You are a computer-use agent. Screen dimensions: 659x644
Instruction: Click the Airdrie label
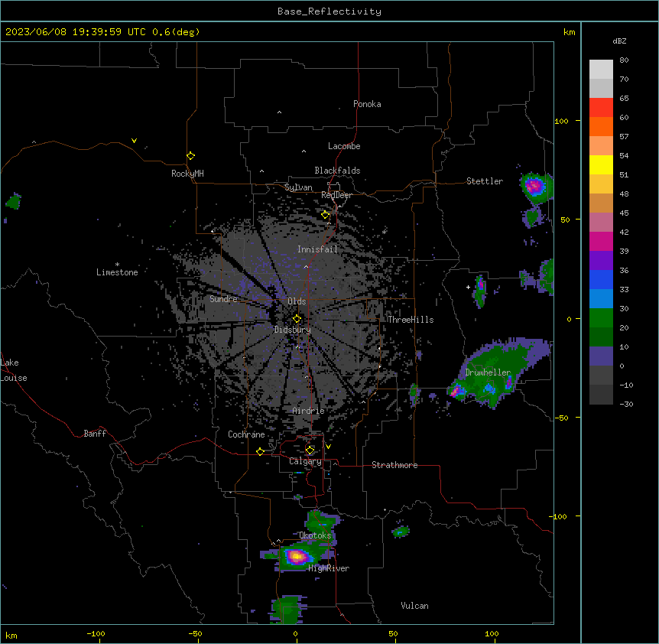(x=309, y=411)
